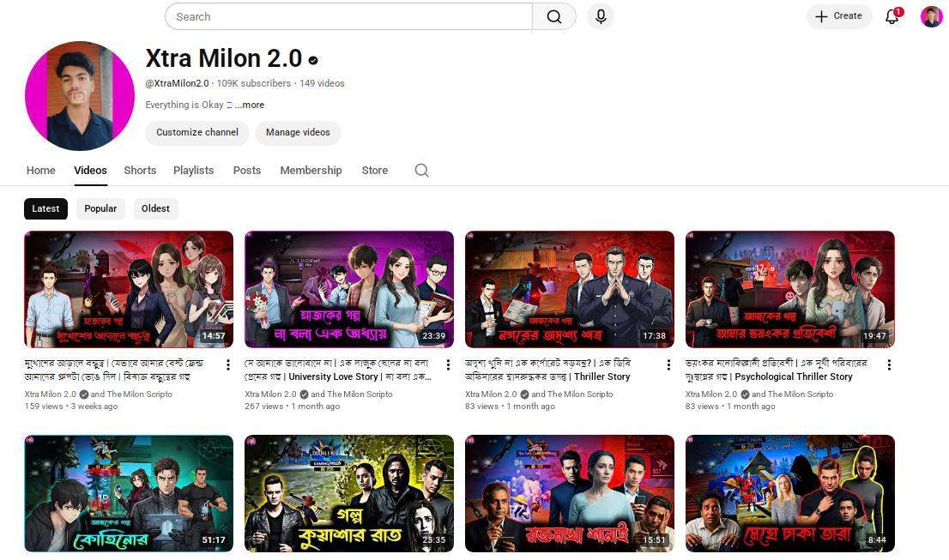
Task: Select the Latest sort filter
Action: (x=45, y=208)
